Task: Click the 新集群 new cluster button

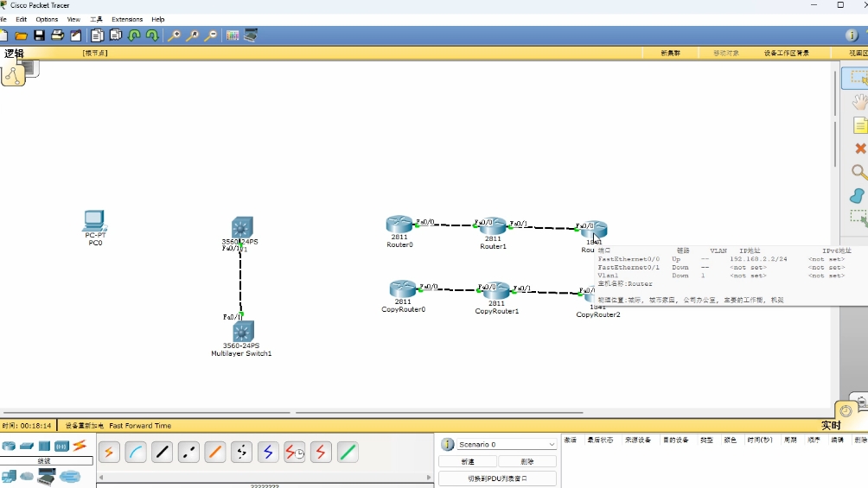Action: (670, 53)
